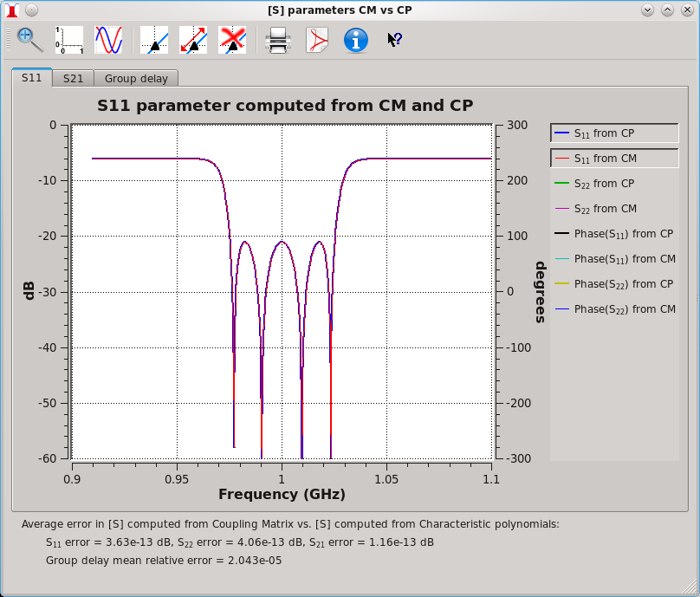
Task: Delete marker using red cross icon
Action: (232, 40)
